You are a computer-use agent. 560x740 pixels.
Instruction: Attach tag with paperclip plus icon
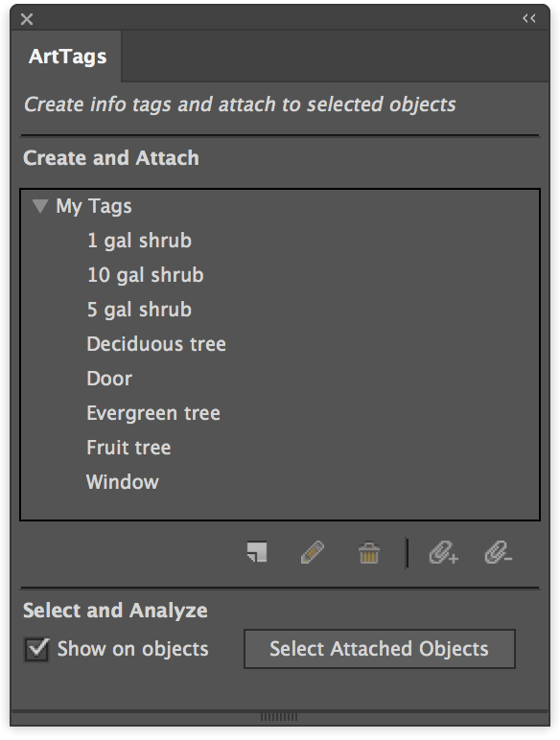(x=443, y=552)
